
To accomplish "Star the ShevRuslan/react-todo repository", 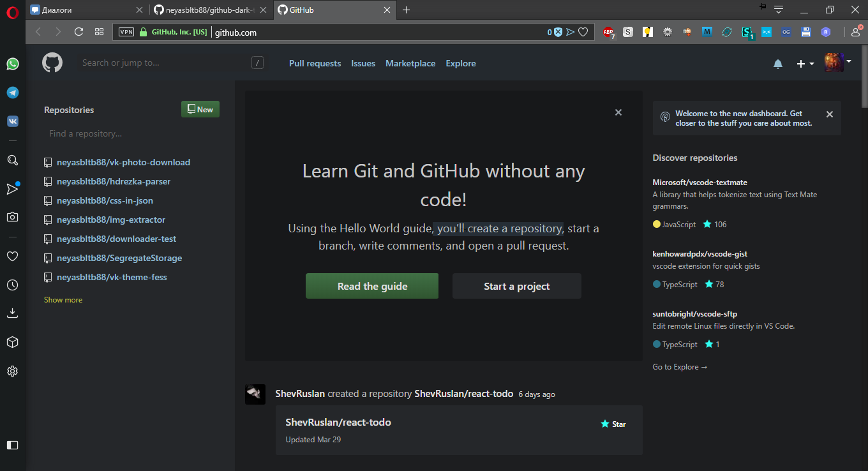I will coord(613,424).
